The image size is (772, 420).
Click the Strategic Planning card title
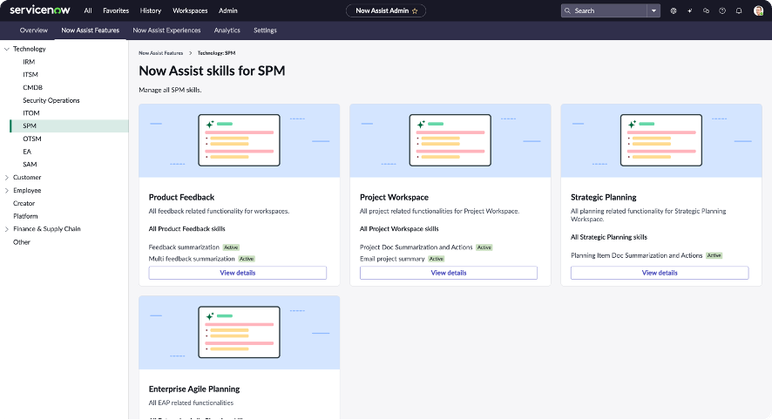[x=603, y=197]
